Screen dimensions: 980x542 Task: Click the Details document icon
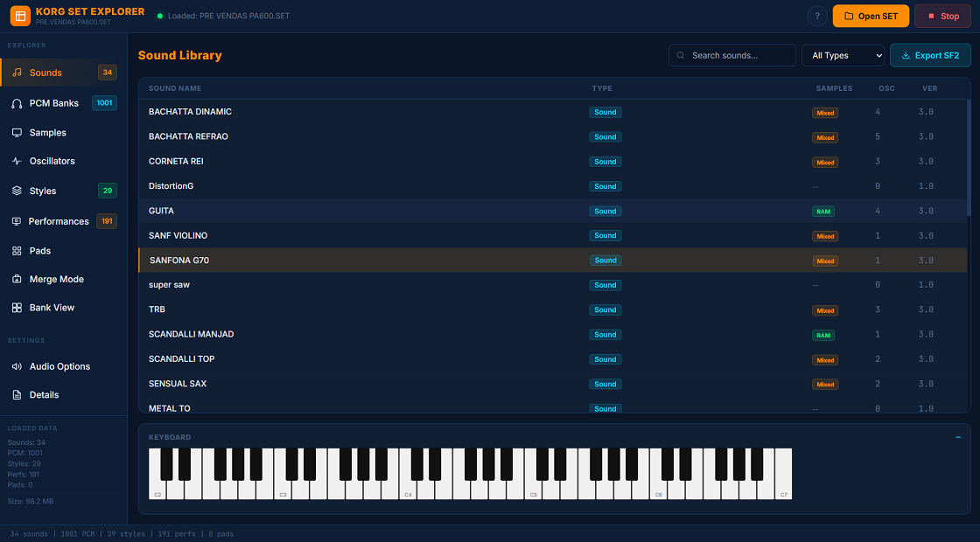pos(17,394)
